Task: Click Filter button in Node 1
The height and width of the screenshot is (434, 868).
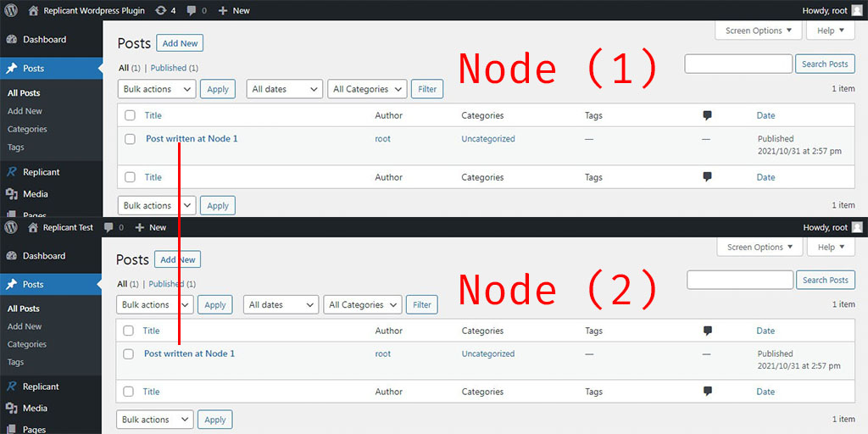Action: [427, 89]
